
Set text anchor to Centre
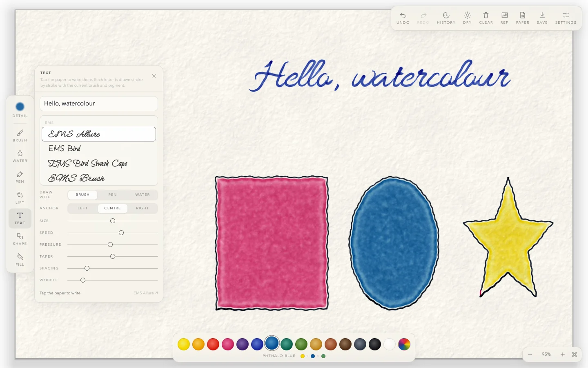click(113, 208)
